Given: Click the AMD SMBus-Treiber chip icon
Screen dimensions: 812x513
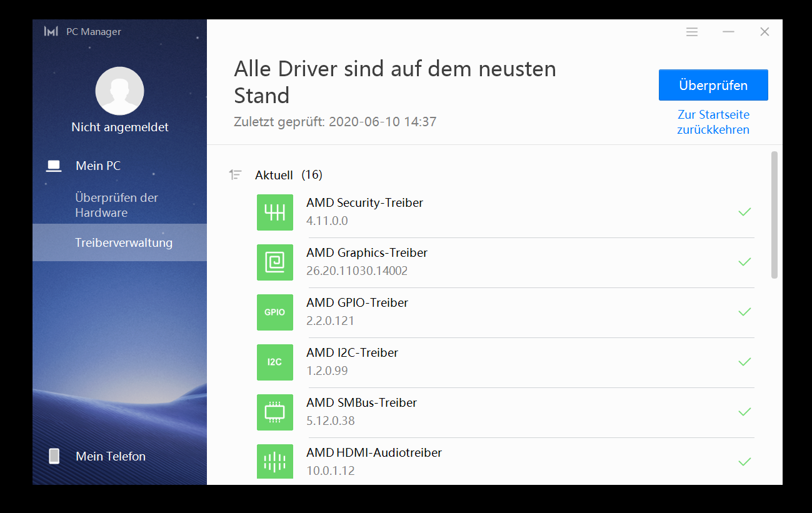Looking at the screenshot, I should pos(275,412).
